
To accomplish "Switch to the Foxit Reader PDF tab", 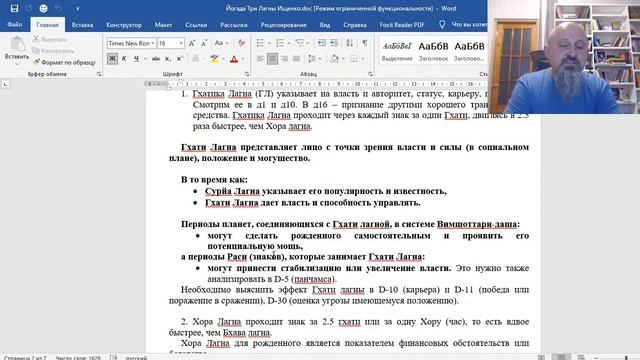I will 402,24.
